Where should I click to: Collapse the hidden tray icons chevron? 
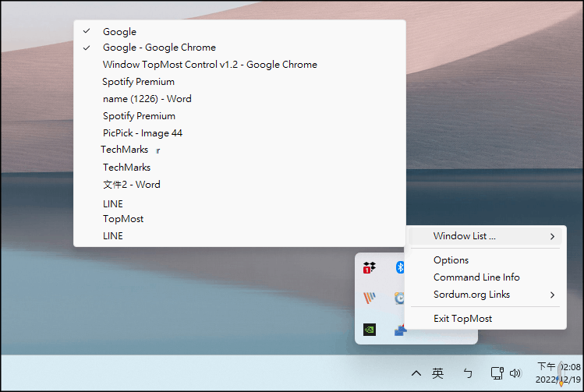(416, 373)
